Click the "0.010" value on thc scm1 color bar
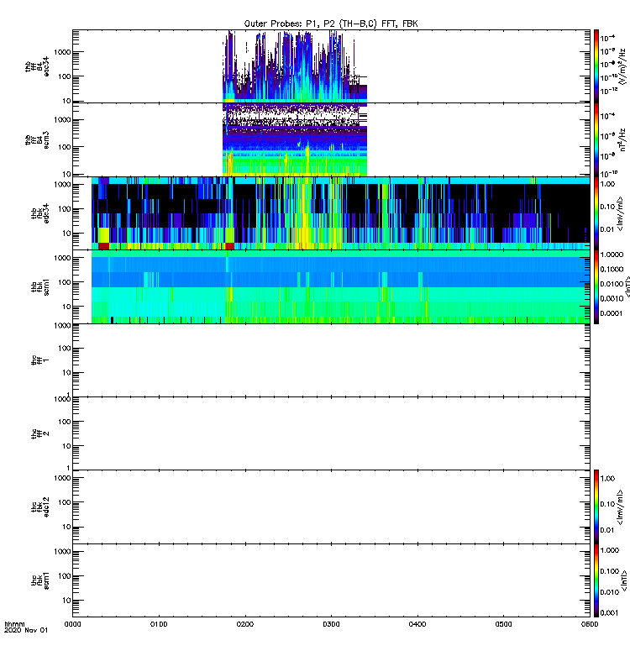The width and height of the screenshot is (630, 672). click(610, 592)
